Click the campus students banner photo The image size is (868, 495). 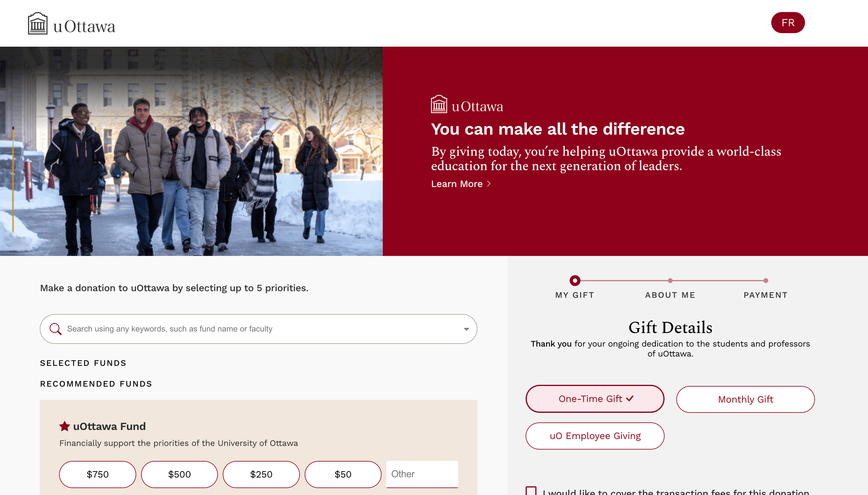191,151
